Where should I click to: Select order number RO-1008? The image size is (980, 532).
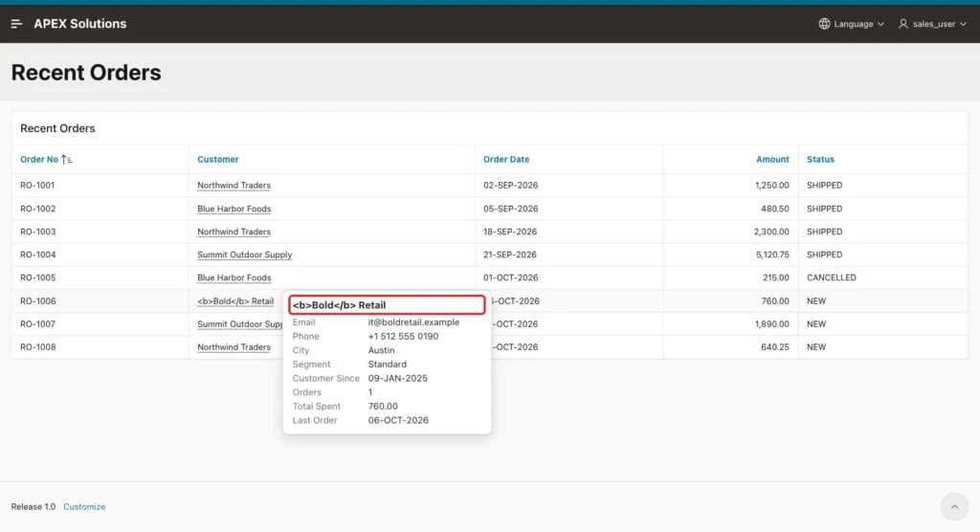click(37, 347)
